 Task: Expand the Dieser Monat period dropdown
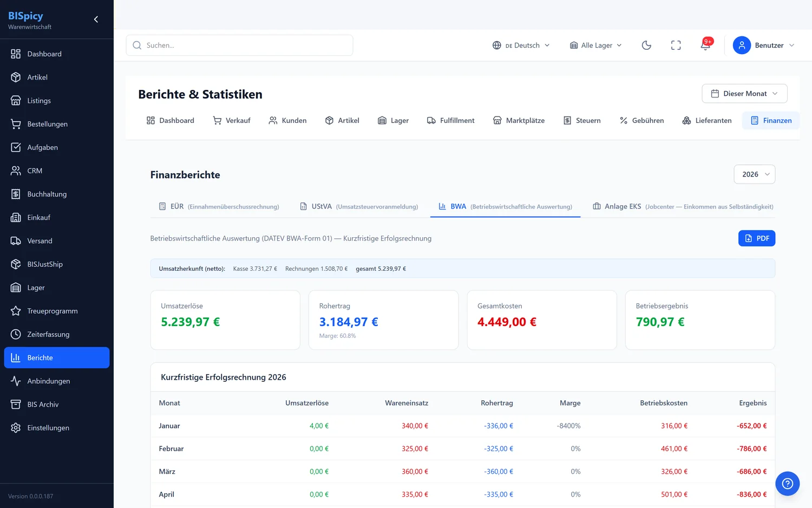point(744,94)
